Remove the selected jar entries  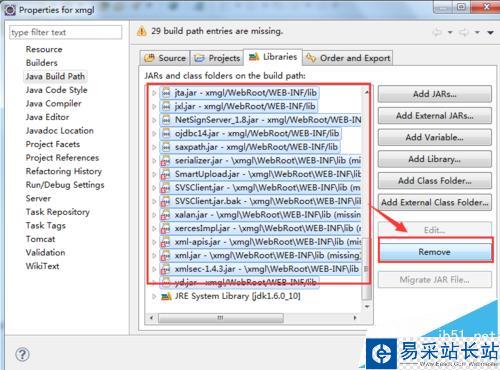pos(435,252)
